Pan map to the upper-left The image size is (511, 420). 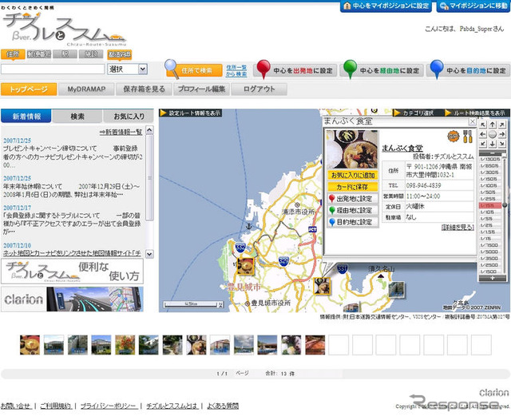click(x=483, y=125)
